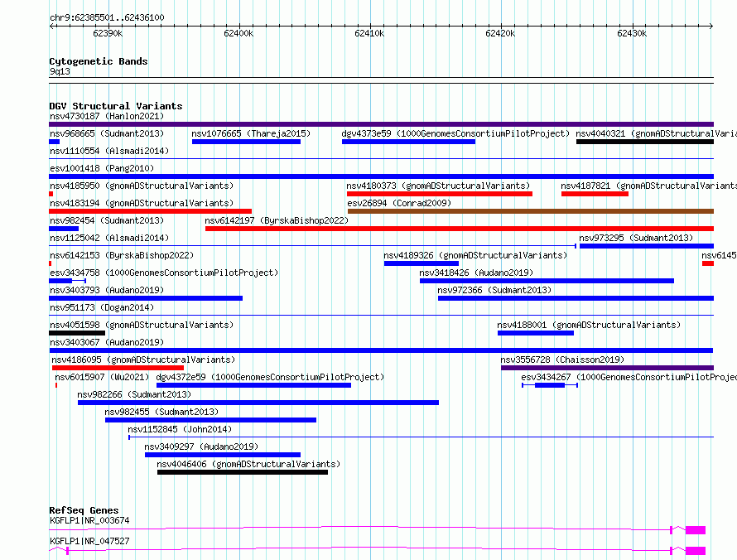Click the red nsv4183194 variant bar
This screenshot has width=737, height=560.
tap(151, 211)
